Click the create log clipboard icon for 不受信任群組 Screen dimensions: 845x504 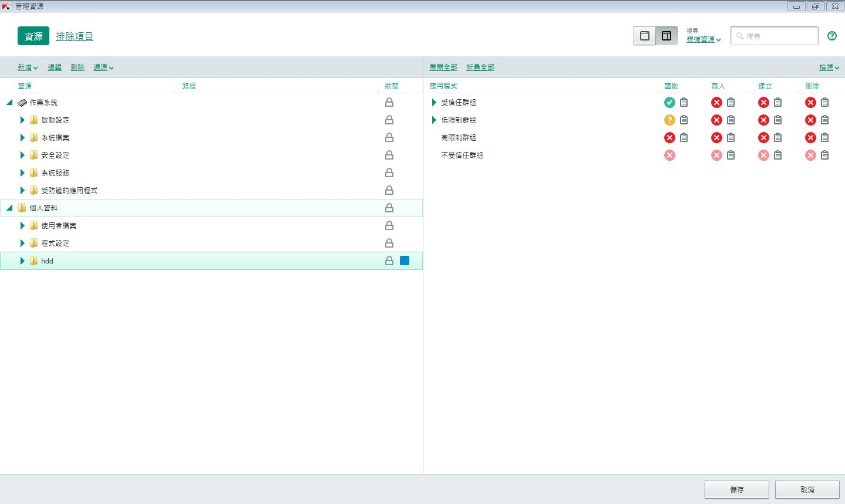777,155
